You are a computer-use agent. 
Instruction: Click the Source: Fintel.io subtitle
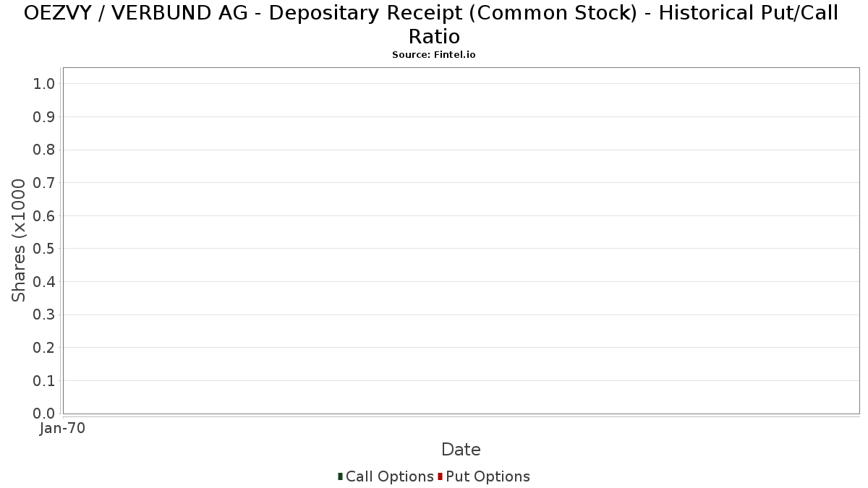click(x=434, y=55)
